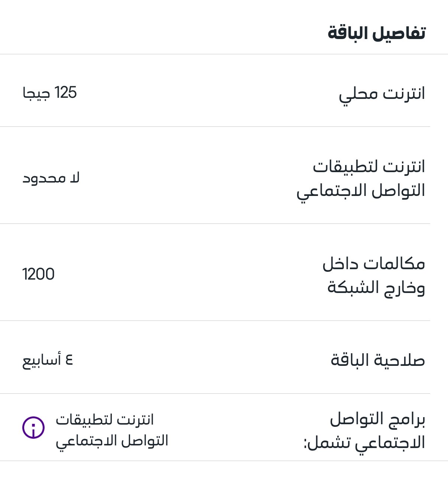Click the word تفاصيل in the heading

(399, 33)
